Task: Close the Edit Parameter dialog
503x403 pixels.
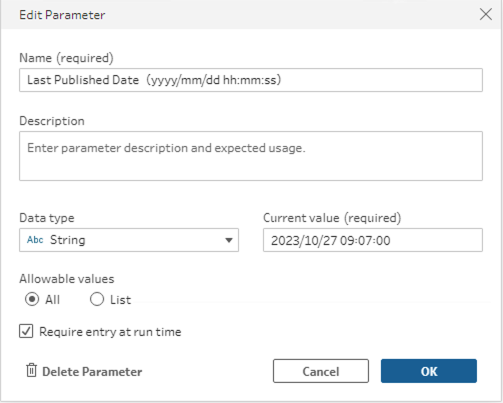Action: click(x=486, y=14)
